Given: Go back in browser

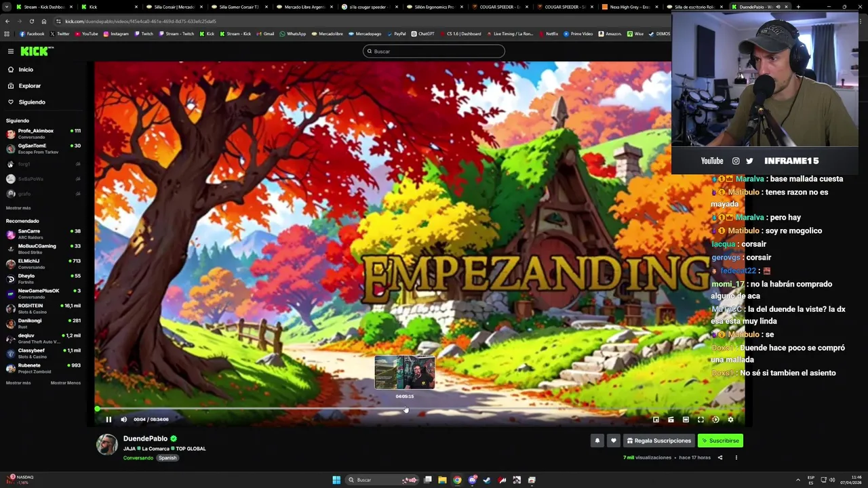Looking at the screenshot, I should (7, 21).
